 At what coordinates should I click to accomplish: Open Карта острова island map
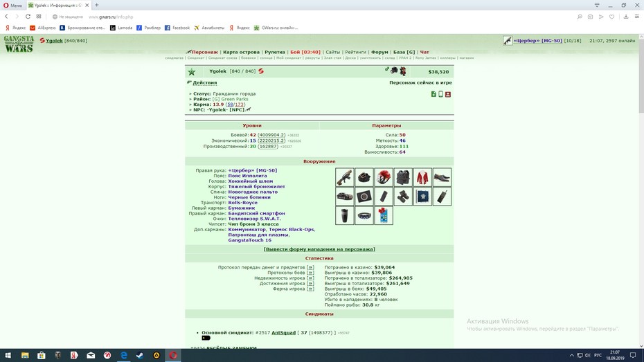[241, 52]
